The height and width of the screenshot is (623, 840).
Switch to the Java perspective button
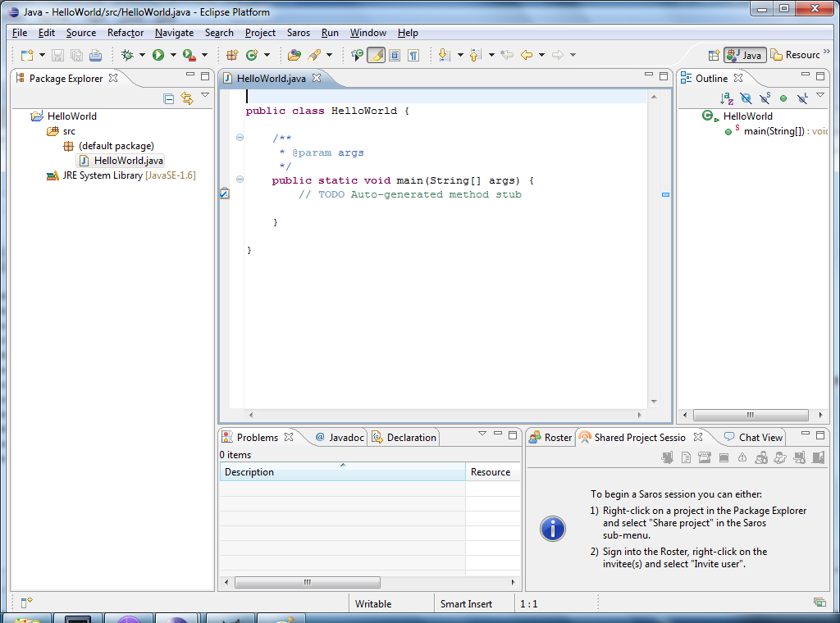click(x=745, y=55)
